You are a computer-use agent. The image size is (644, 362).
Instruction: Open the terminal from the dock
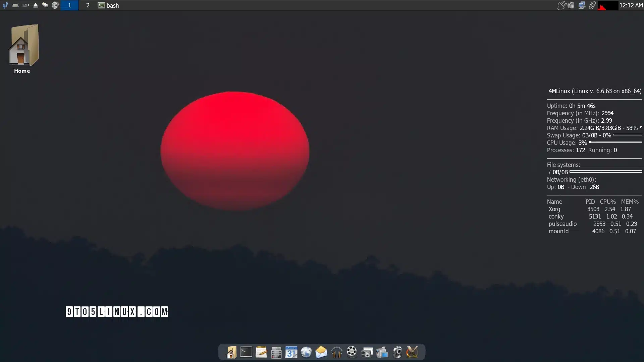point(246,352)
